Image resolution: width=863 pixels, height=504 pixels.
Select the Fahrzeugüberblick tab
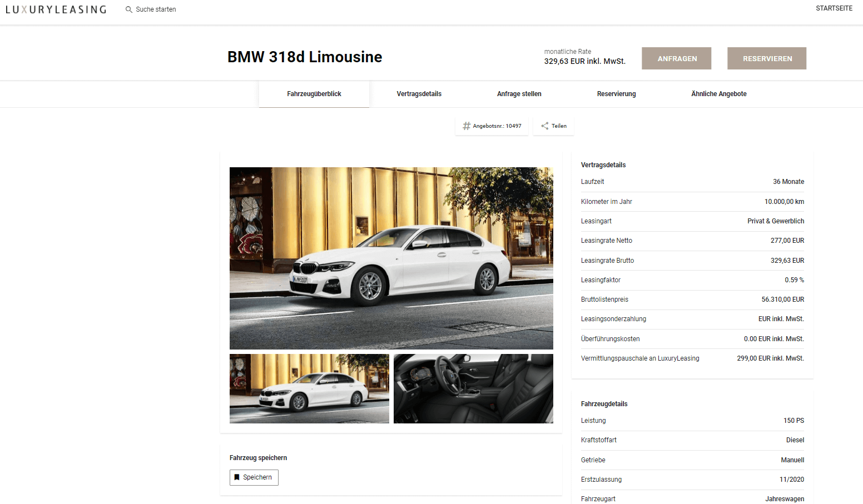click(314, 94)
